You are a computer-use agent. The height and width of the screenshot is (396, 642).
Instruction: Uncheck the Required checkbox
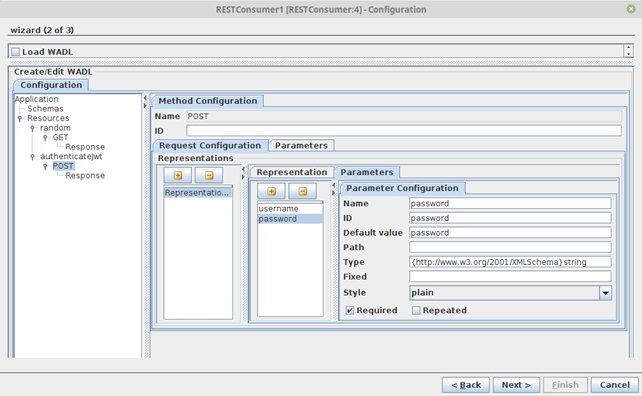coord(349,310)
